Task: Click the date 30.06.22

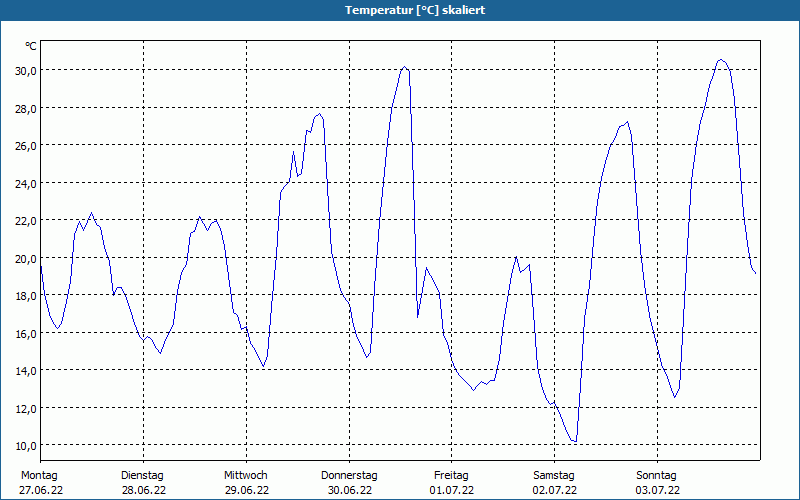Action: (x=350, y=490)
